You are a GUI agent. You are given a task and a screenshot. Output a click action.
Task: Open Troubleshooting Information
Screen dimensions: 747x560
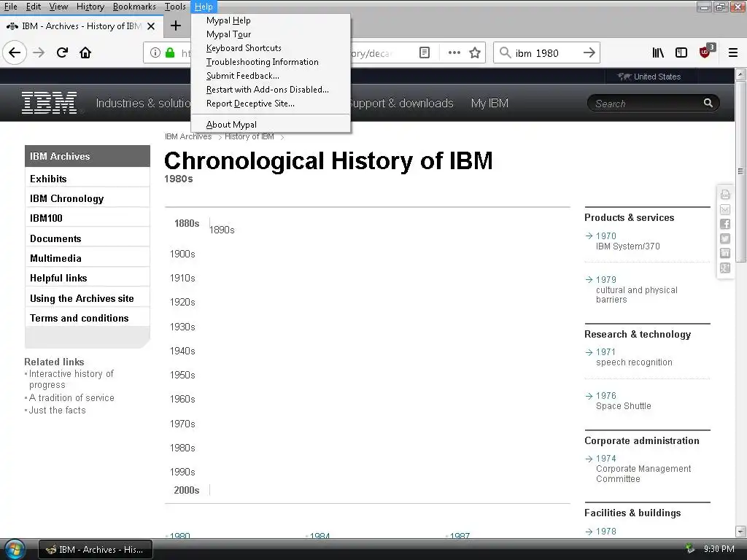(x=271, y=62)
